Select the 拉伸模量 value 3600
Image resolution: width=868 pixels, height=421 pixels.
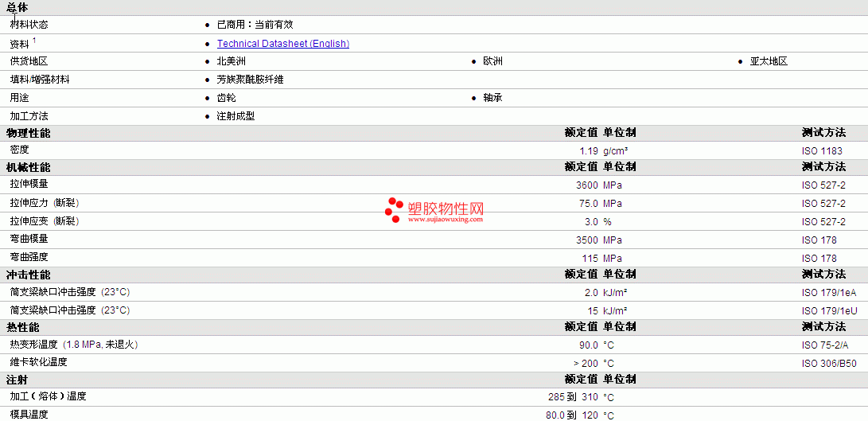(x=587, y=185)
